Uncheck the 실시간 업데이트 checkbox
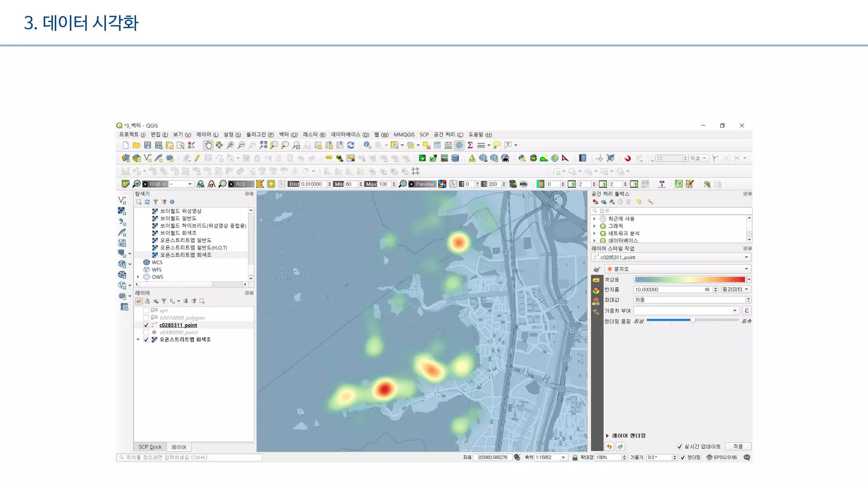868x488 pixels. 680,446
